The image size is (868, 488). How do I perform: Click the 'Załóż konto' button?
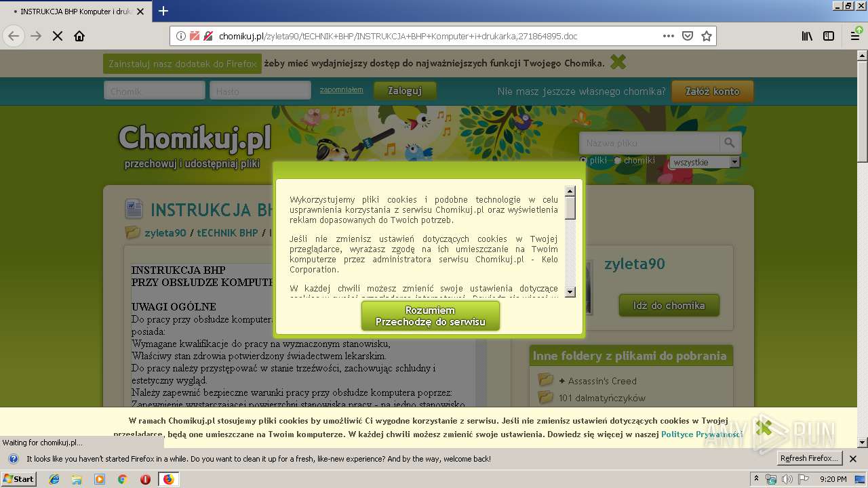pos(712,91)
